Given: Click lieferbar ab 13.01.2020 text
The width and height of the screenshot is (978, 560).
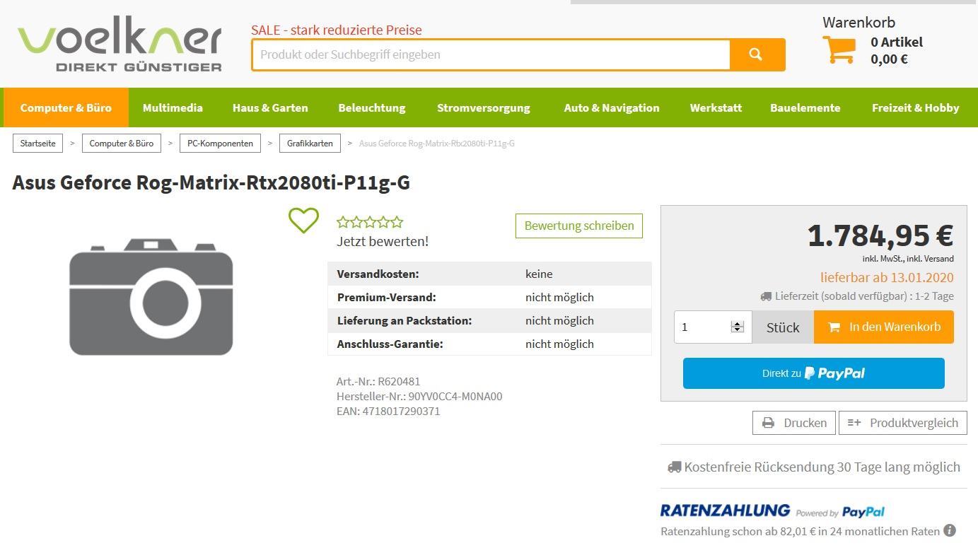Looking at the screenshot, I should pos(887,278).
